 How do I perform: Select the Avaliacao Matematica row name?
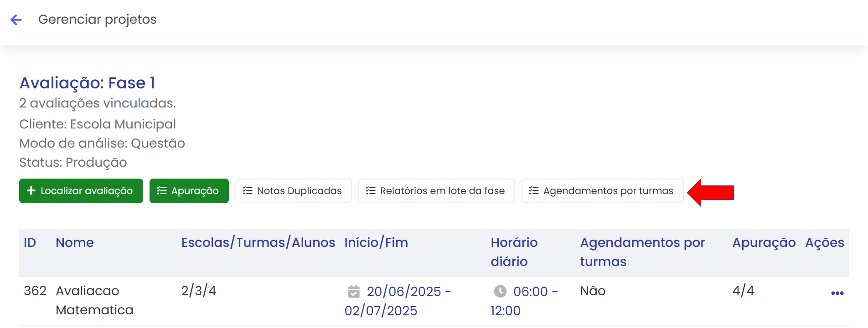94,300
